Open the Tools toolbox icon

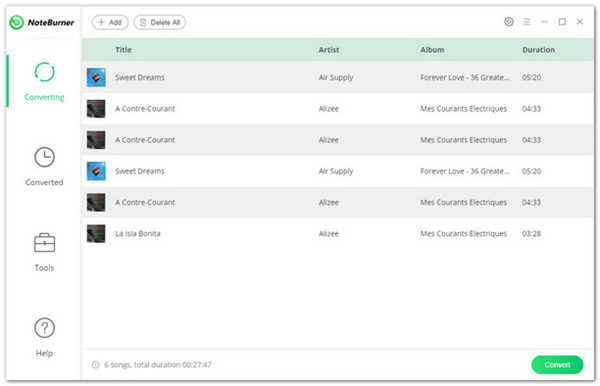tap(44, 243)
